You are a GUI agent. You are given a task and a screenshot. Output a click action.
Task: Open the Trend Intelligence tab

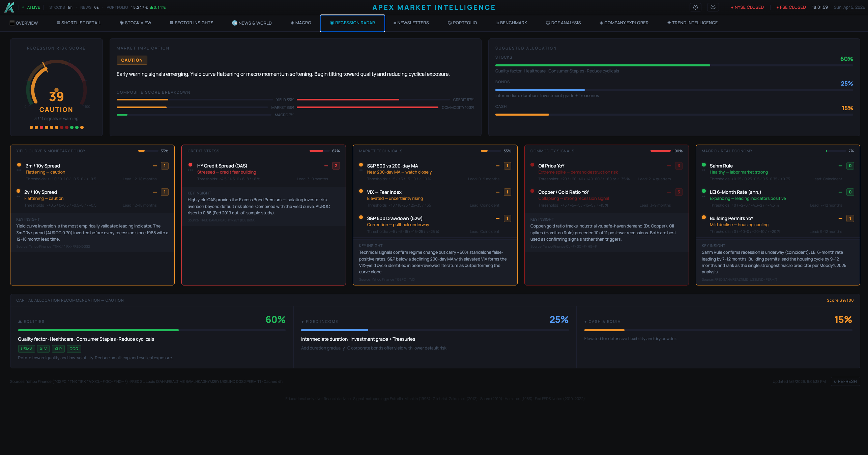tap(692, 23)
